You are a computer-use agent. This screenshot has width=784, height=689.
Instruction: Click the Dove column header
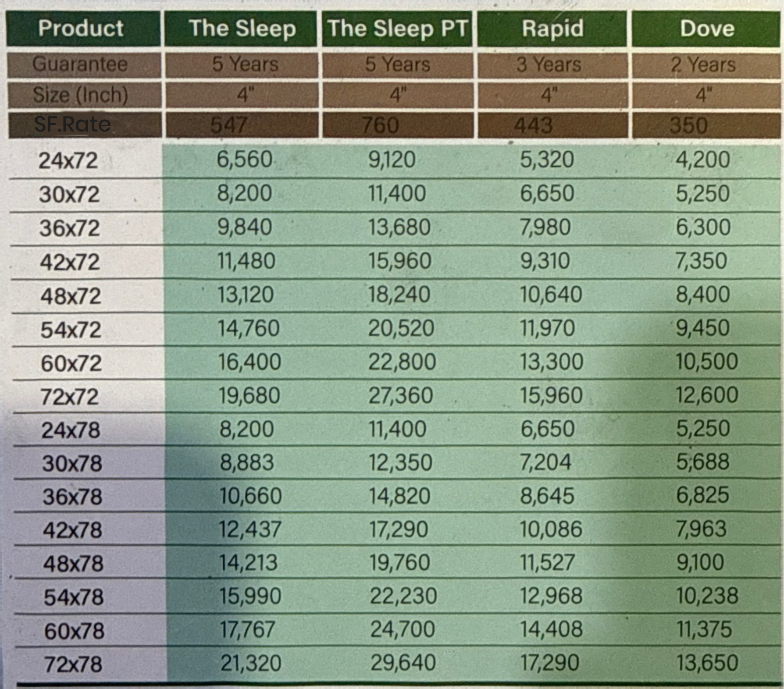pos(707,28)
